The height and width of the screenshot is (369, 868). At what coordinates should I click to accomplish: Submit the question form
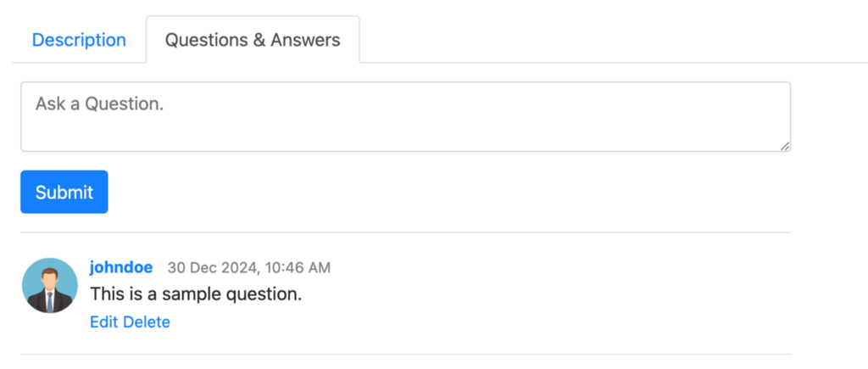(64, 192)
